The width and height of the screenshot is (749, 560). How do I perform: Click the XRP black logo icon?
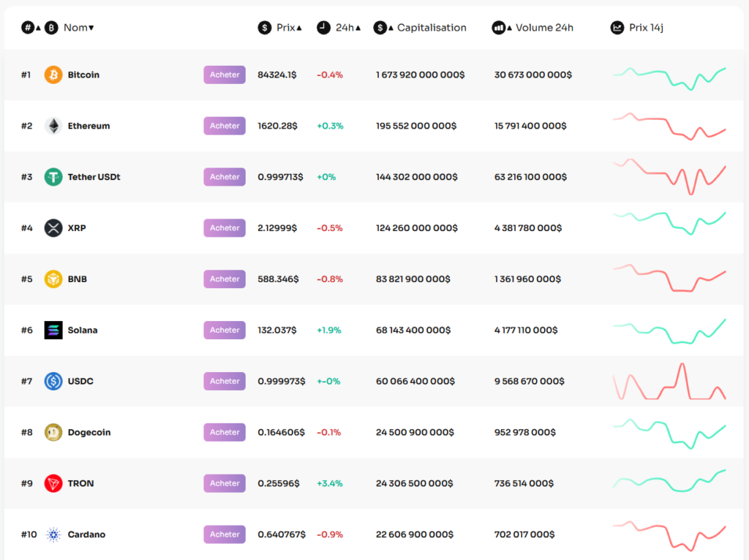(53, 228)
